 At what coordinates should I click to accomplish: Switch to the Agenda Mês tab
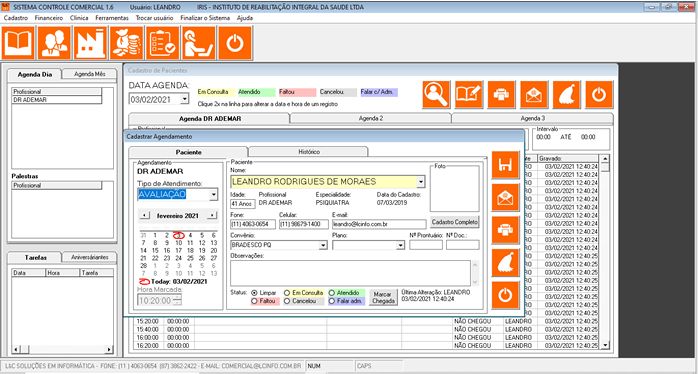point(89,74)
